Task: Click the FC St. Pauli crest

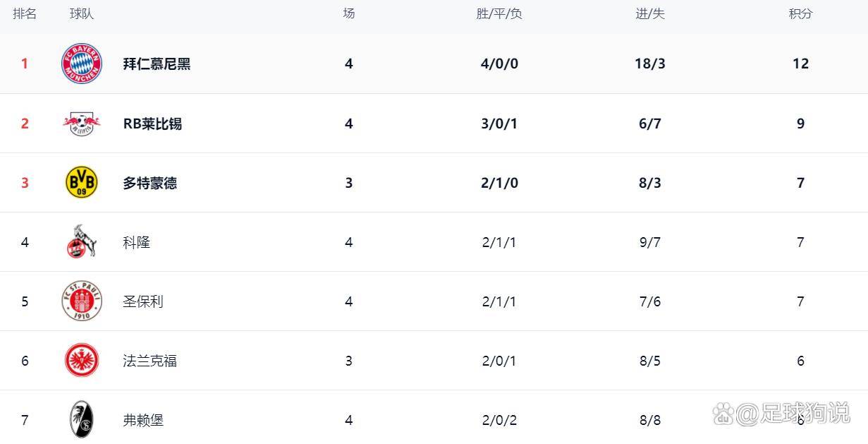Action: [x=82, y=301]
